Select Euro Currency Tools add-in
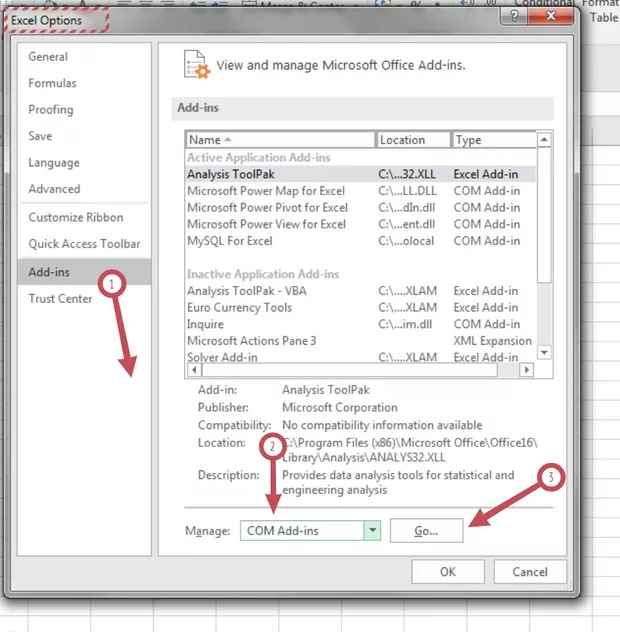 click(x=361, y=308)
